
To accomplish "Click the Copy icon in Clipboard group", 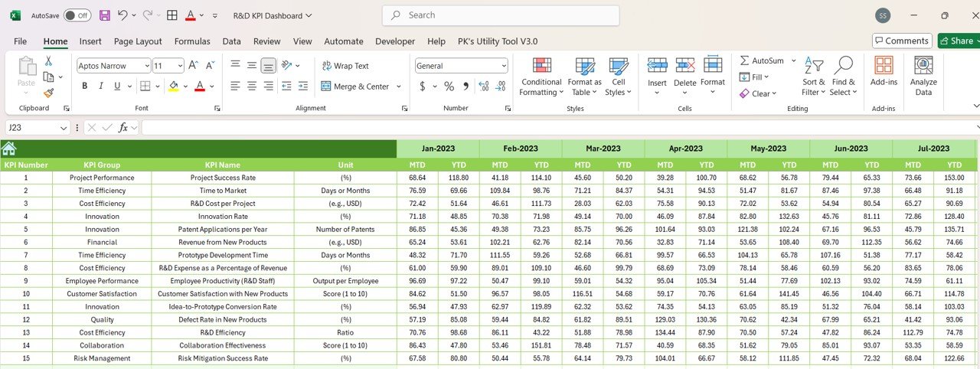I will (x=48, y=77).
